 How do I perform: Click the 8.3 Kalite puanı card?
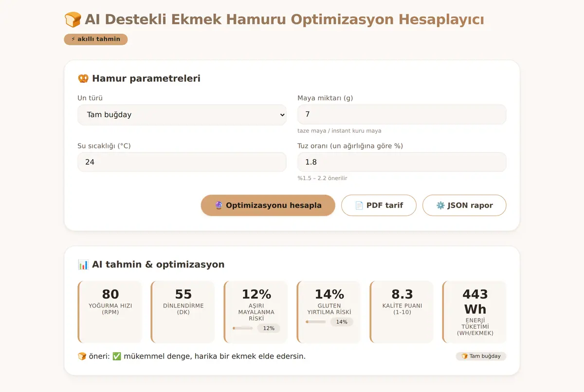pyautogui.click(x=402, y=312)
